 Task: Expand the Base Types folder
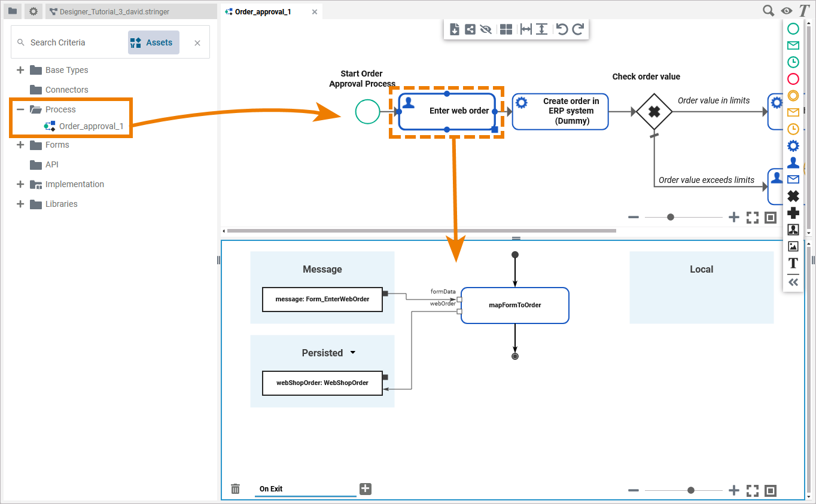coord(20,70)
